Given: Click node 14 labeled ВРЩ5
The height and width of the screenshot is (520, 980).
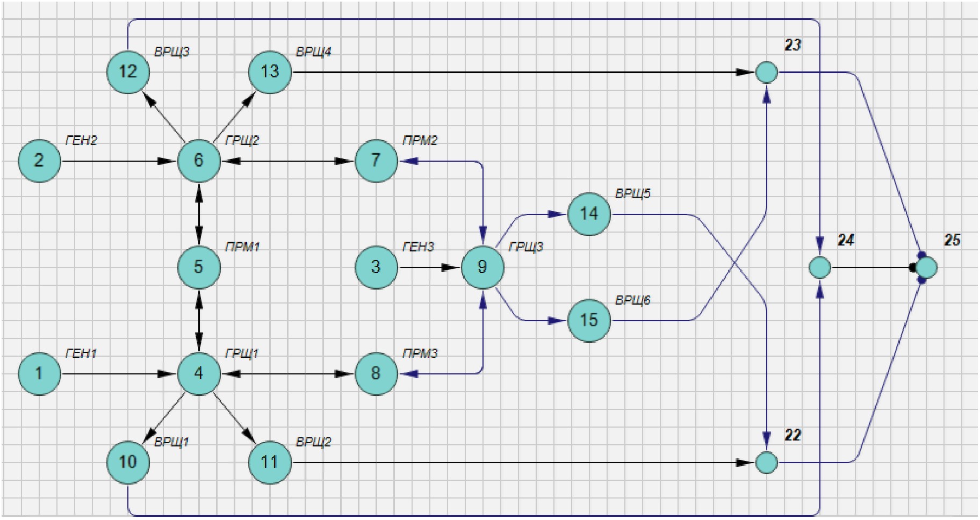Looking at the screenshot, I should pos(589,214).
